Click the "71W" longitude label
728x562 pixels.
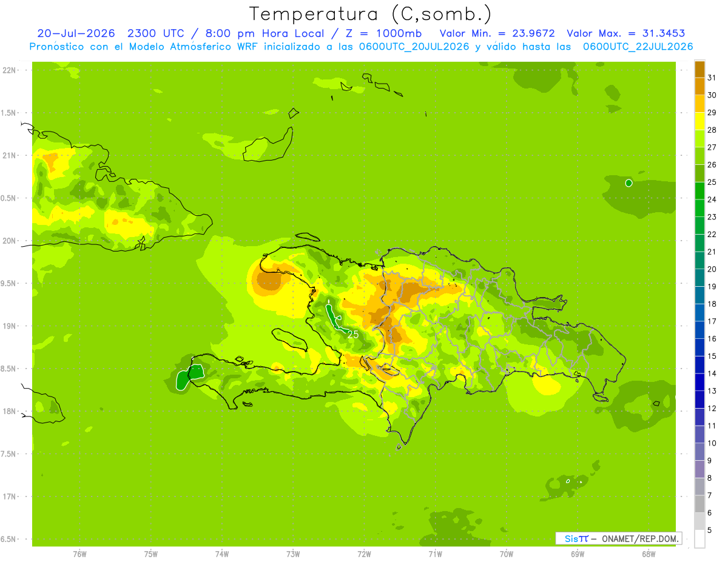[435, 554]
